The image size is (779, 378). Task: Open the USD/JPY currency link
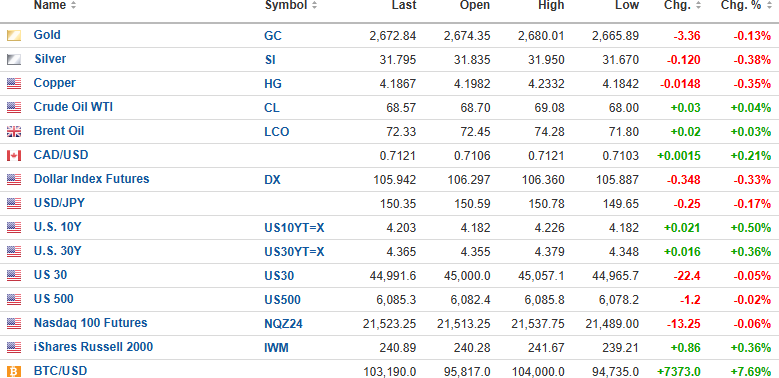pyautogui.click(x=59, y=203)
